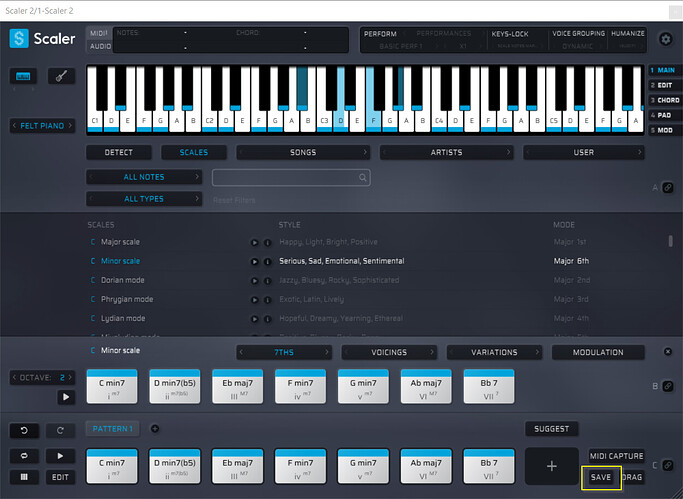This screenshot has height=499, width=683.
Task: Select the SCALES tab
Action: pos(194,152)
